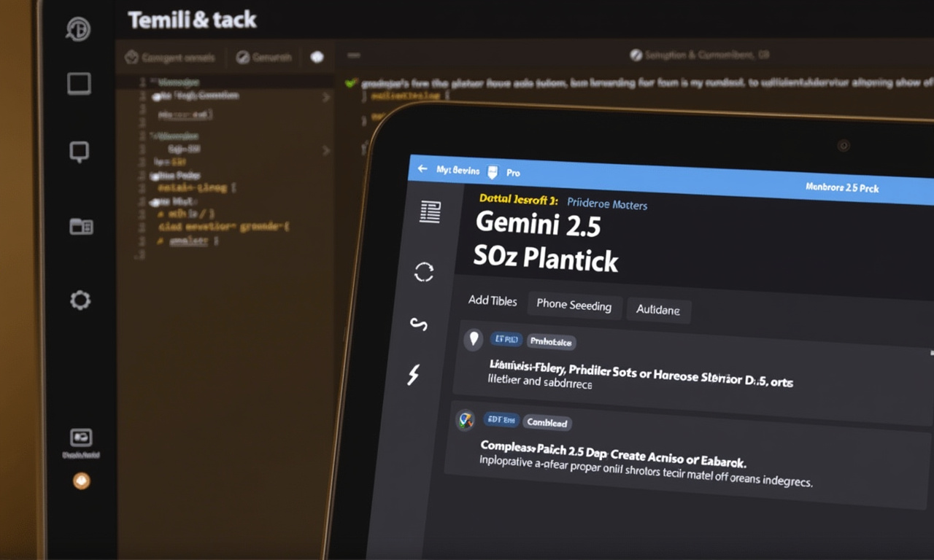
Task: Open the lined-document icon in tablet sidebar
Action: click(431, 211)
